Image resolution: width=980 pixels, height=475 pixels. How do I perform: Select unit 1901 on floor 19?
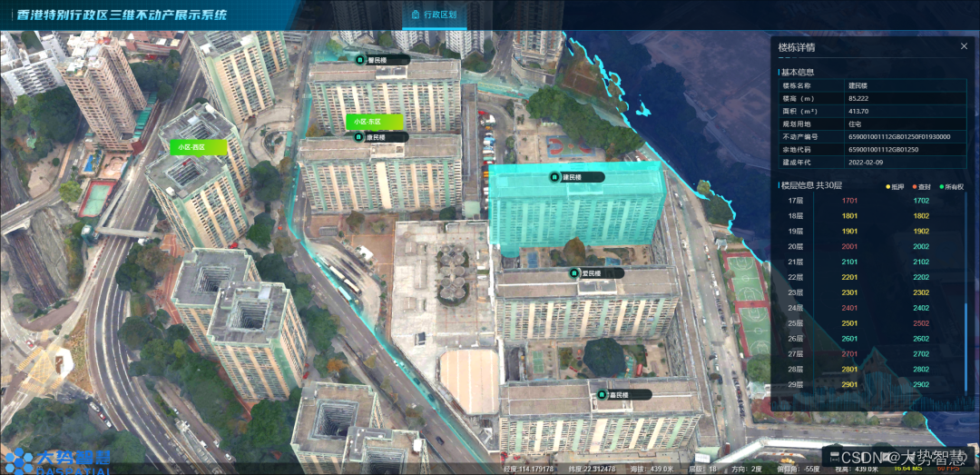click(x=849, y=232)
